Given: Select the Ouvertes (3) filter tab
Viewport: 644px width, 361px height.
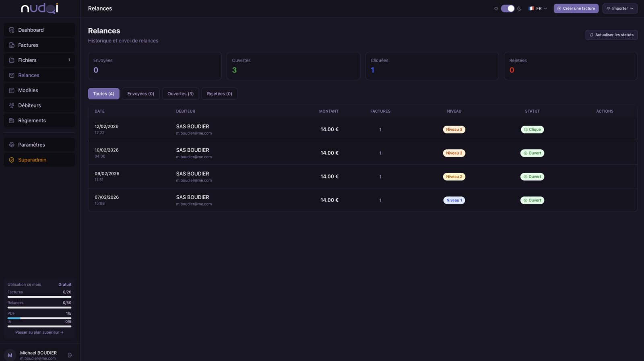Looking at the screenshot, I should [x=181, y=94].
